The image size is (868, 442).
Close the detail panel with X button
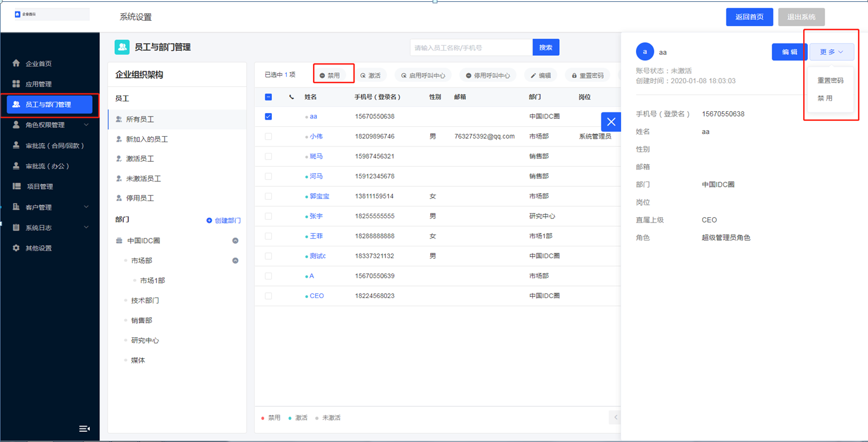[x=611, y=122]
